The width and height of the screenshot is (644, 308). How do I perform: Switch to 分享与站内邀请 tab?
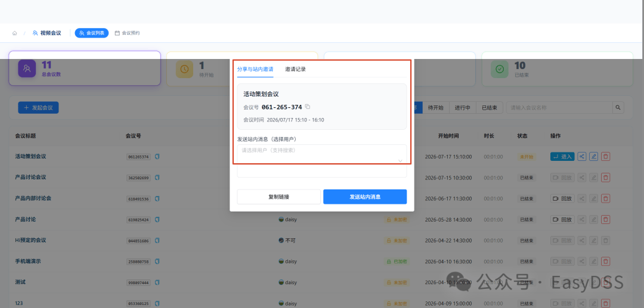pyautogui.click(x=255, y=69)
